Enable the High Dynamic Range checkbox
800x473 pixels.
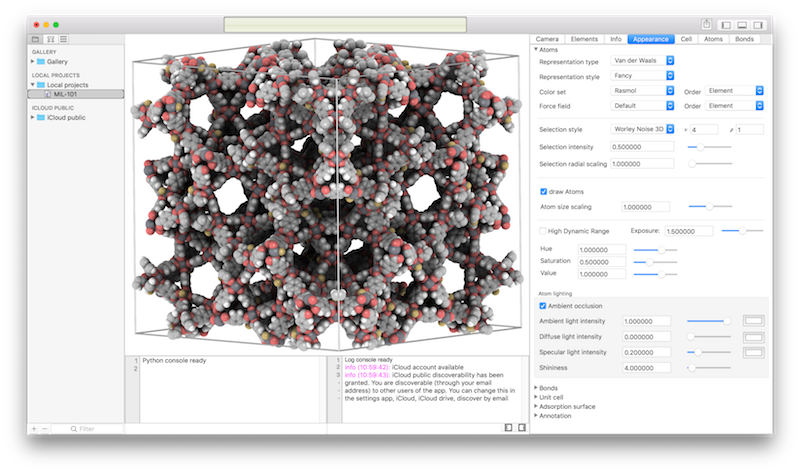543,230
